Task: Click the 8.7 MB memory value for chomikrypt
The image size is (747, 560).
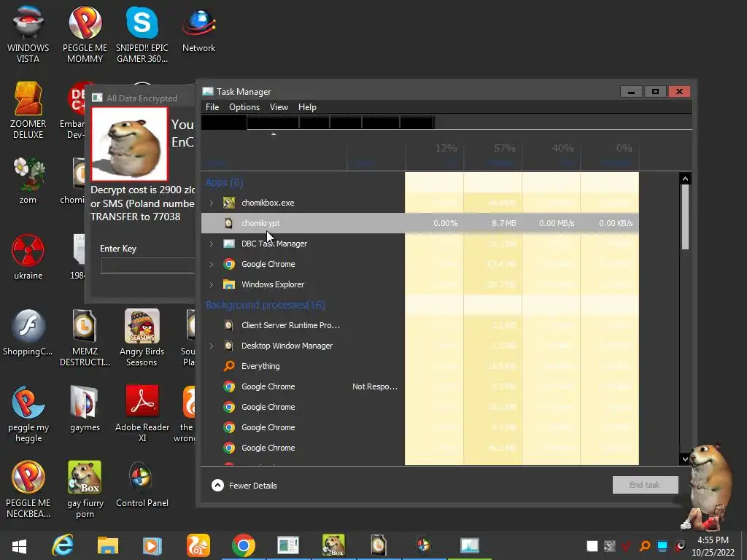Action: [503, 223]
